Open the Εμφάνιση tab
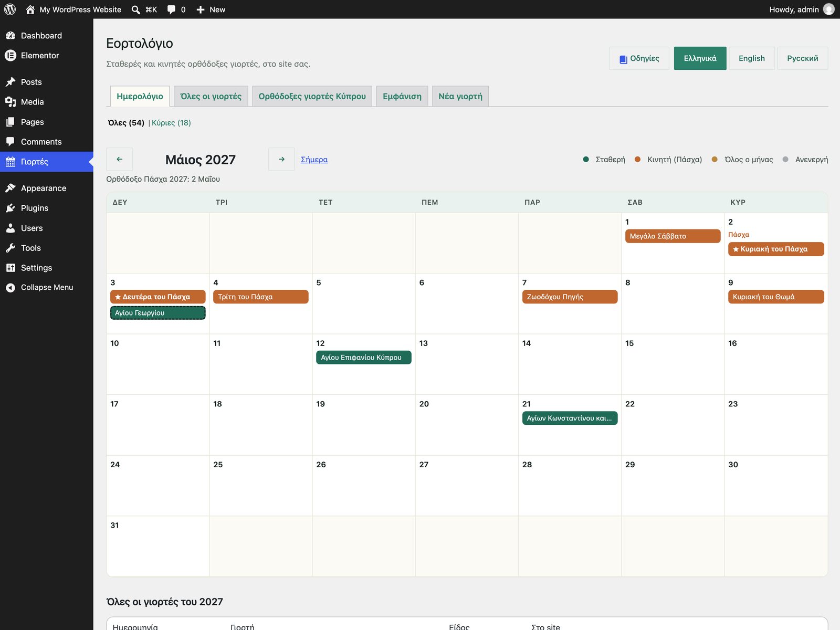The height and width of the screenshot is (630, 840). coord(402,96)
